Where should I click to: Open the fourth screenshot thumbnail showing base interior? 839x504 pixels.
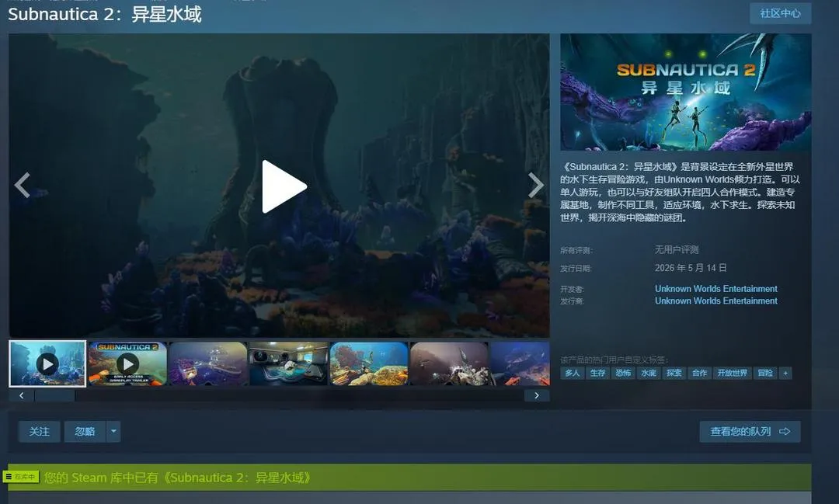point(288,363)
